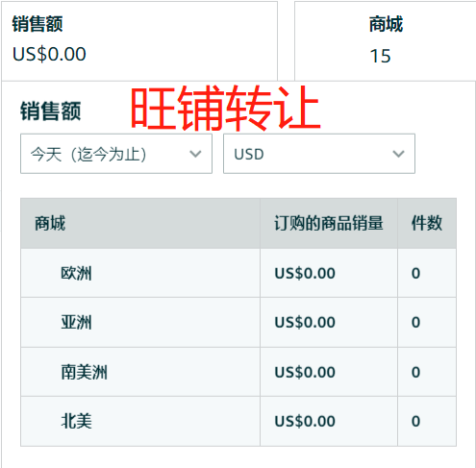
Task: Click the US$0.00 sales value for 欧洲
Action: tap(305, 273)
